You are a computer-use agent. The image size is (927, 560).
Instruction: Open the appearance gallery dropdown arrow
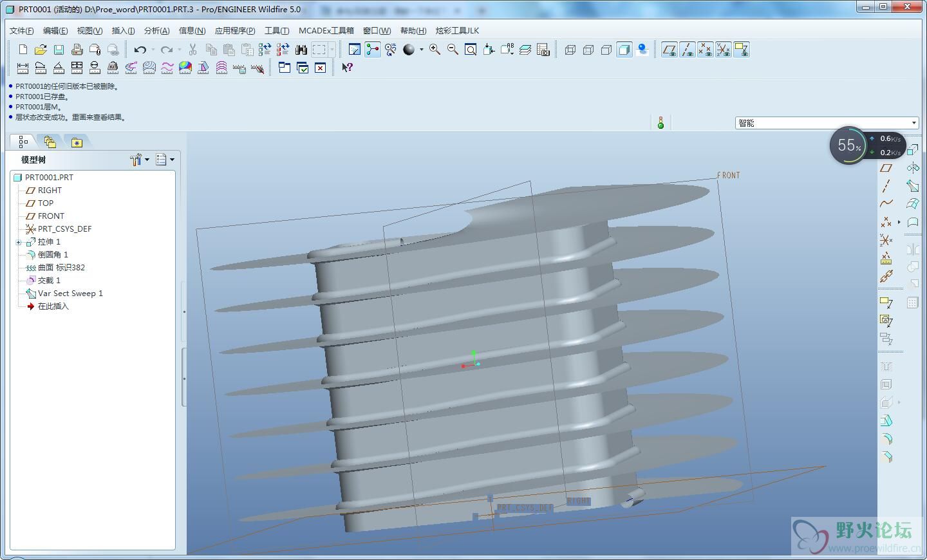click(x=422, y=50)
